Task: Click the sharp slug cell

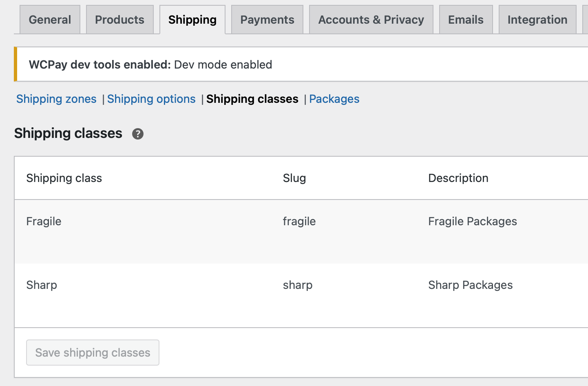Action: tap(298, 285)
